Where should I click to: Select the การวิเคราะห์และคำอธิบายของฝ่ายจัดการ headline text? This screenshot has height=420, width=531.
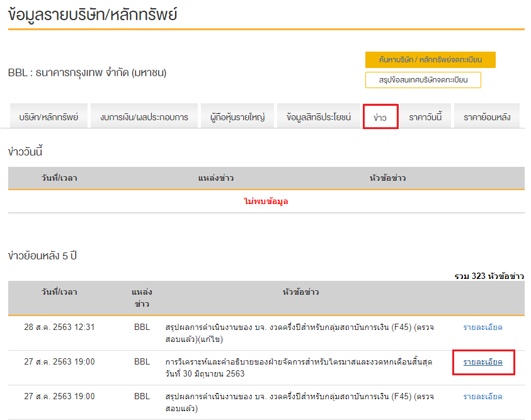(x=299, y=368)
